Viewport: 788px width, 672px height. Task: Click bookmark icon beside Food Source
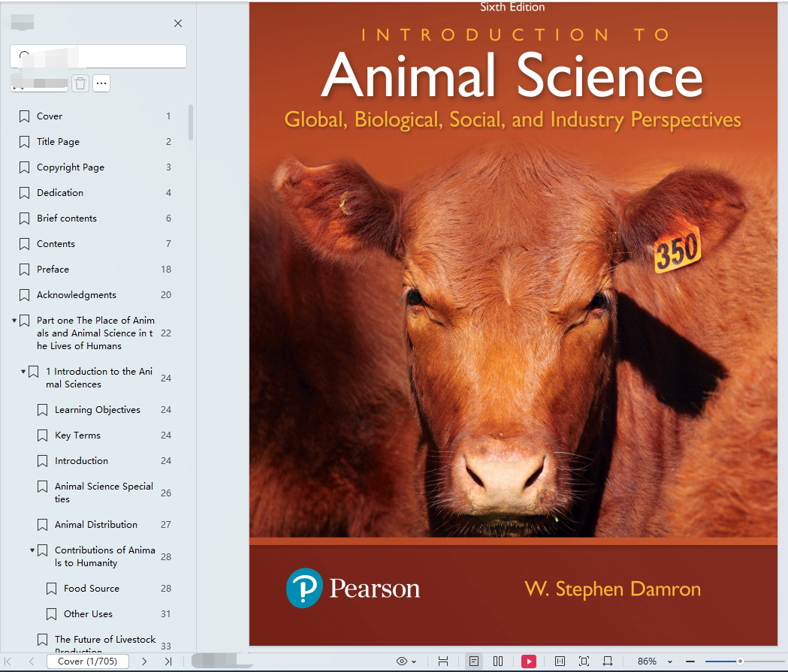51,589
